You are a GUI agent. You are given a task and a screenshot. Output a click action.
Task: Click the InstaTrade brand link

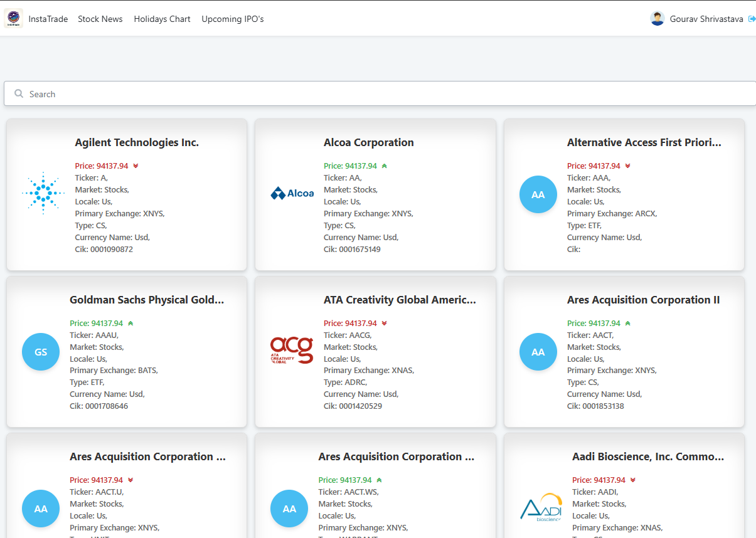click(48, 19)
